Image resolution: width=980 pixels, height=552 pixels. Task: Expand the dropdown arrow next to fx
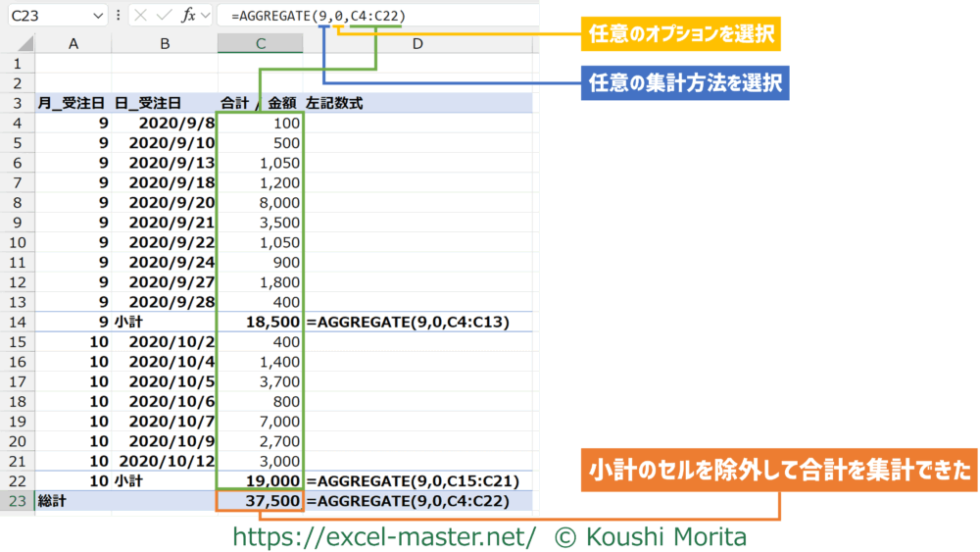(206, 16)
